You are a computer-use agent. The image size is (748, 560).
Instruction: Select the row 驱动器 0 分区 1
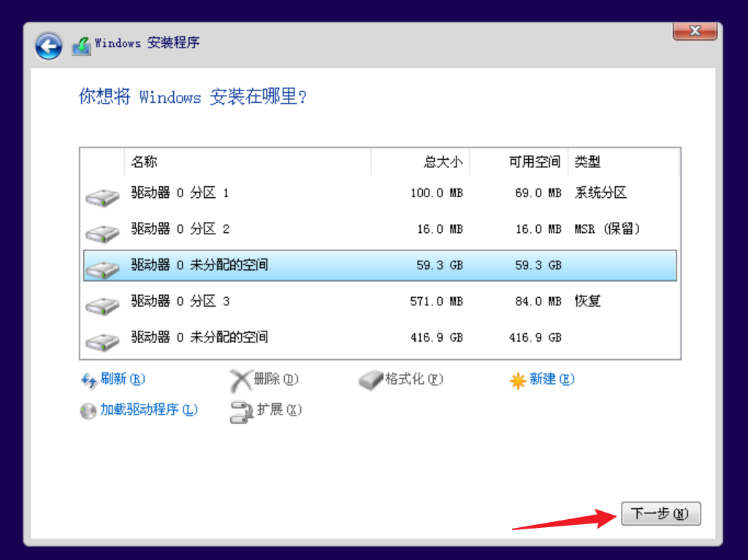click(380, 193)
